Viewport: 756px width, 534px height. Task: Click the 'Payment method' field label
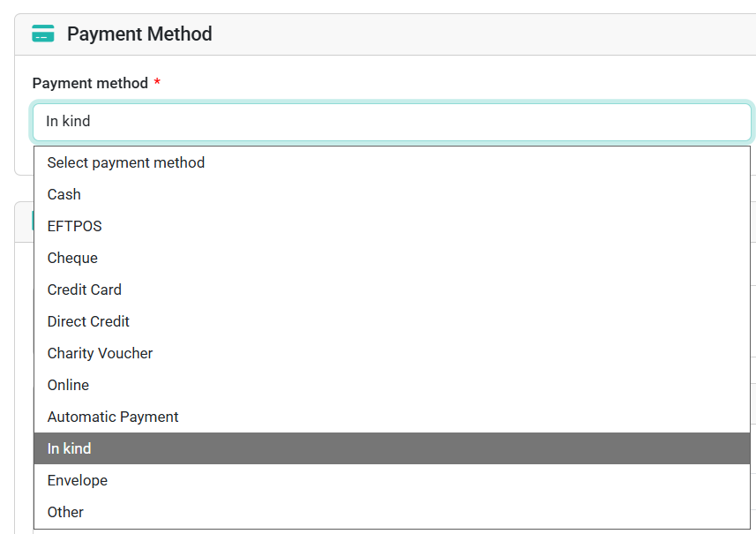click(90, 83)
